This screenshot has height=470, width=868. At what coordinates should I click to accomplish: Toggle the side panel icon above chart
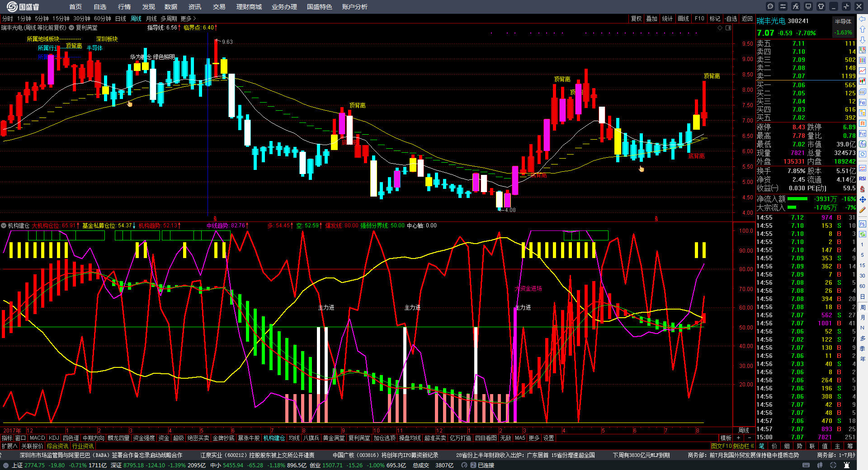728,28
